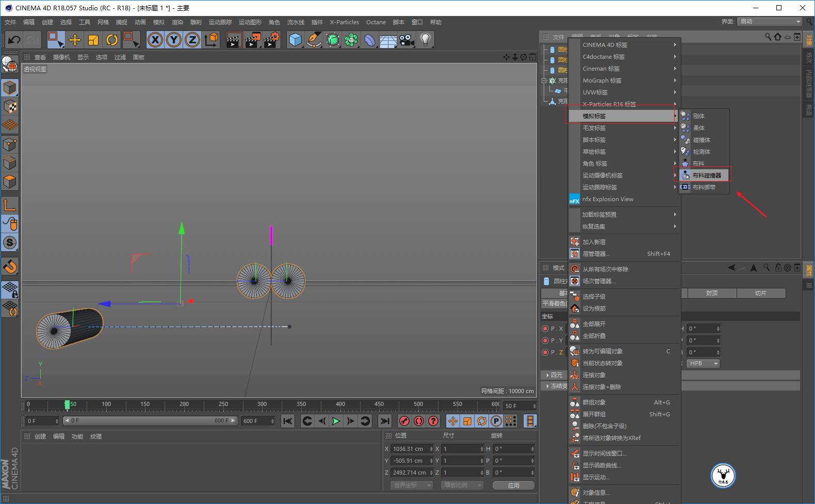
Task: Add a Camera object
Action: click(x=407, y=40)
